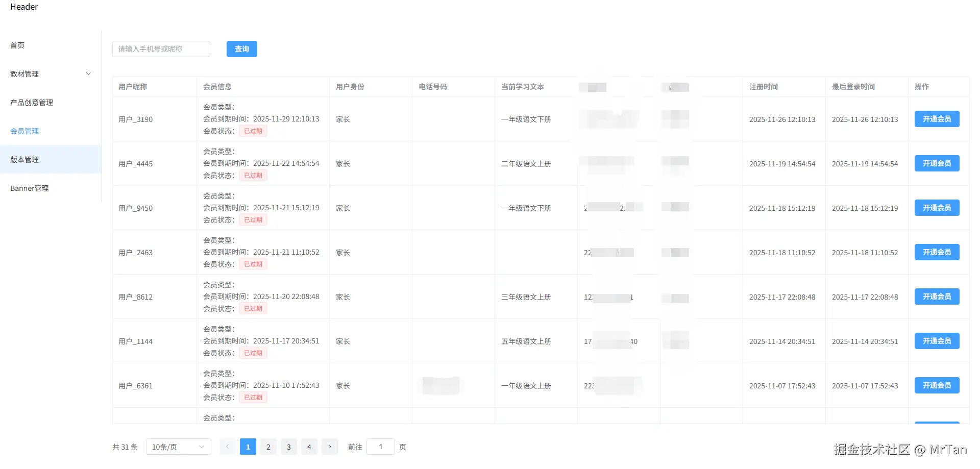The width and height of the screenshot is (980, 469).
Task: Open the 10条/页 page size dropdown
Action: coord(178,447)
